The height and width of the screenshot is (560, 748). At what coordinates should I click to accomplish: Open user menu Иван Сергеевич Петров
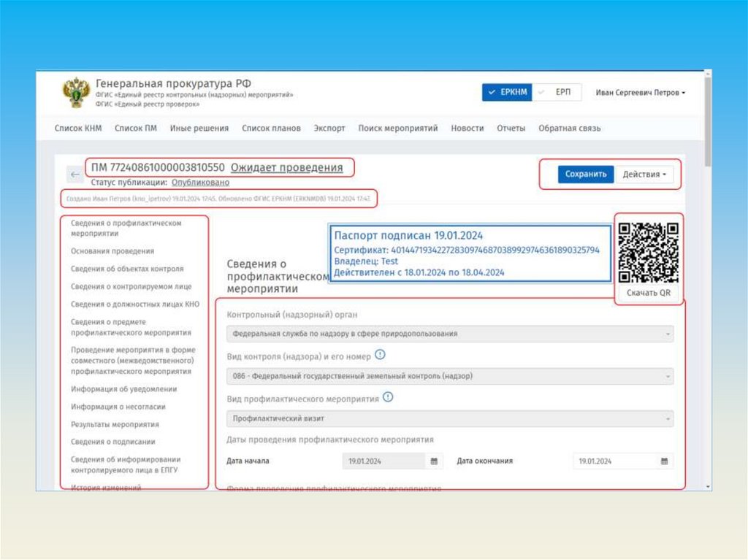click(640, 93)
